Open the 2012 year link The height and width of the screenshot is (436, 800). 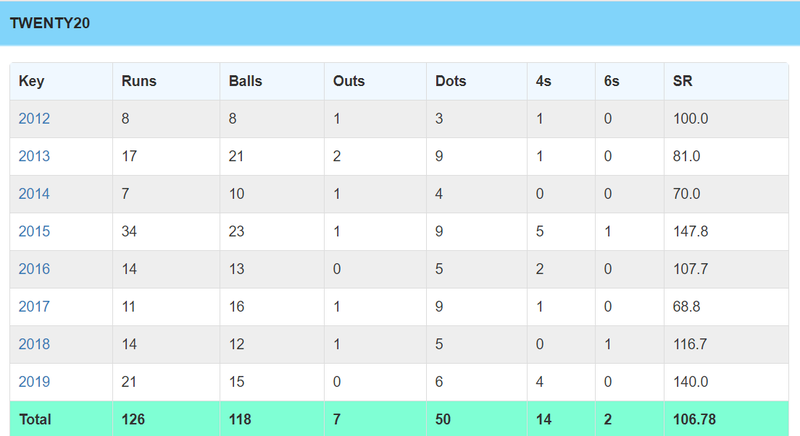[34, 119]
